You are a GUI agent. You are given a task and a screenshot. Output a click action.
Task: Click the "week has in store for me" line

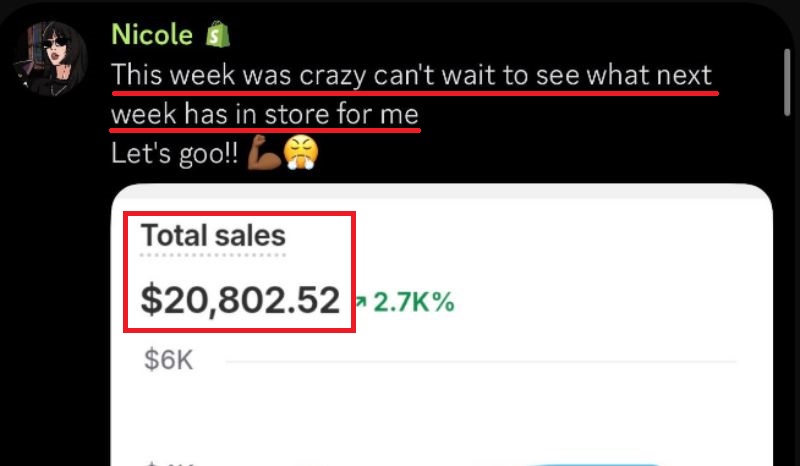point(265,116)
